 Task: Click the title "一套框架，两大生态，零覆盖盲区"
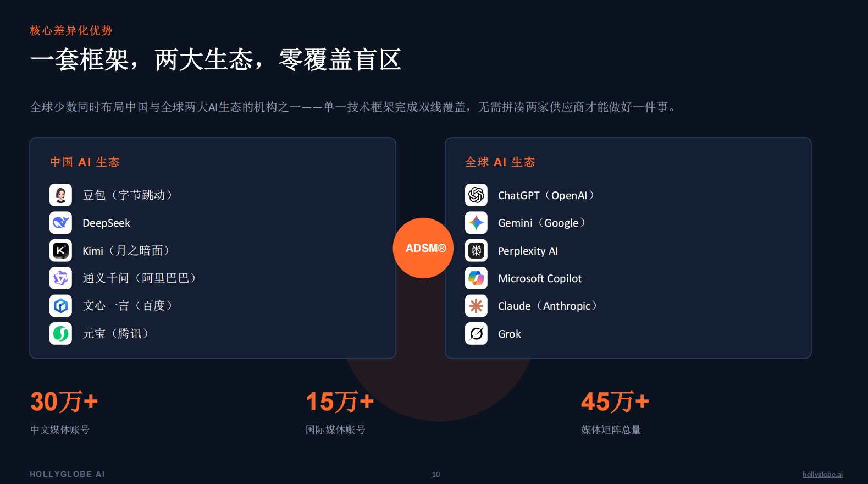coord(215,59)
